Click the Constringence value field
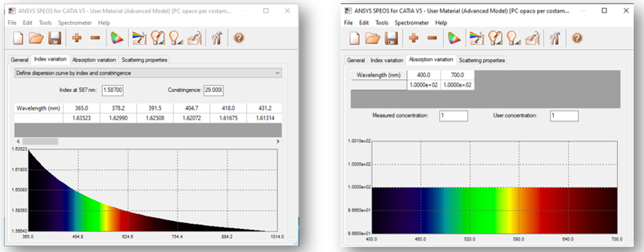The image size is (644, 252). point(213,90)
